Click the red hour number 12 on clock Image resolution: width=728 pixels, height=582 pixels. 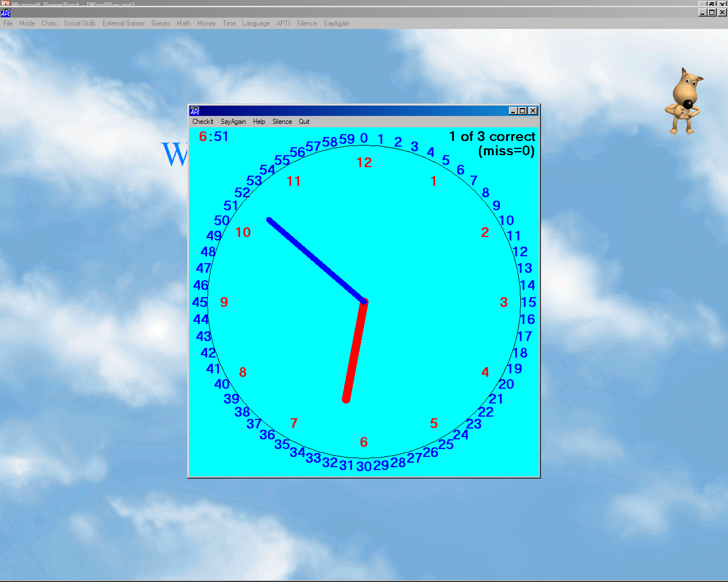364,163
